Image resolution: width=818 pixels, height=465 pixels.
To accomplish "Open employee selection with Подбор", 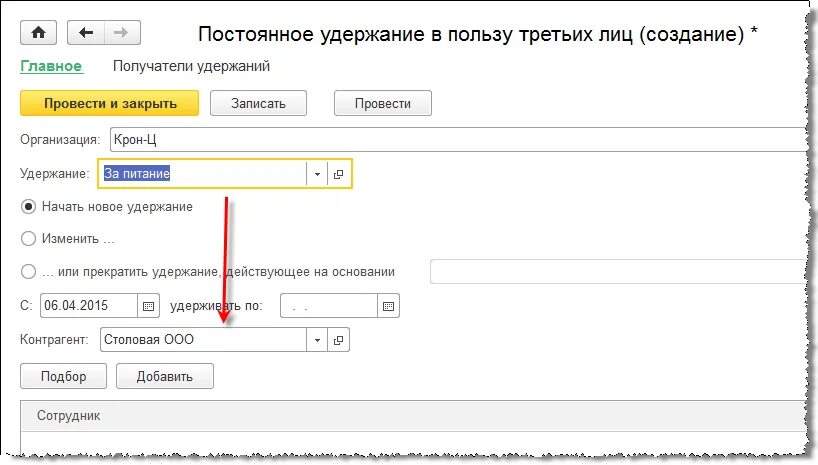I will click(63, 376).
